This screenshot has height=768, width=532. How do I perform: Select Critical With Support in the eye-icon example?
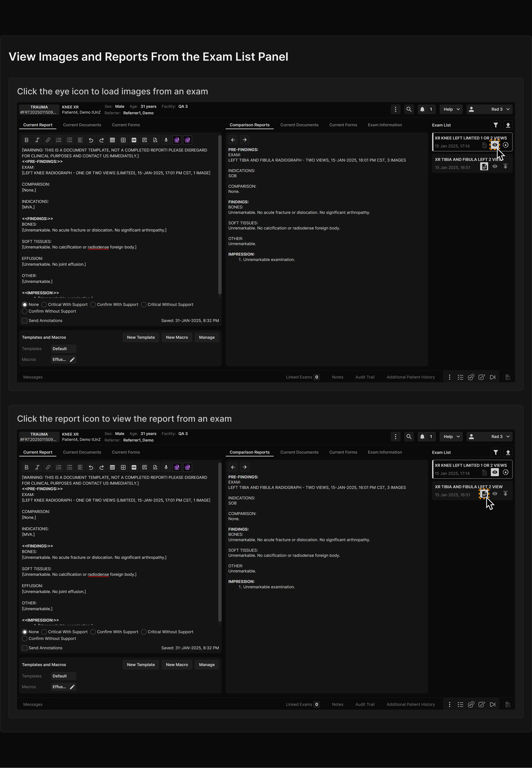click(44, 305)
